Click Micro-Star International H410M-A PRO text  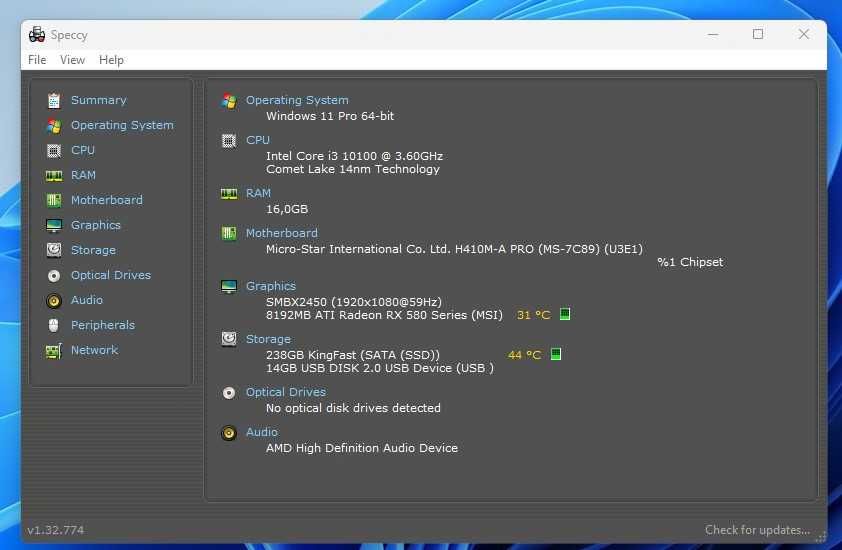coord(454,249)
